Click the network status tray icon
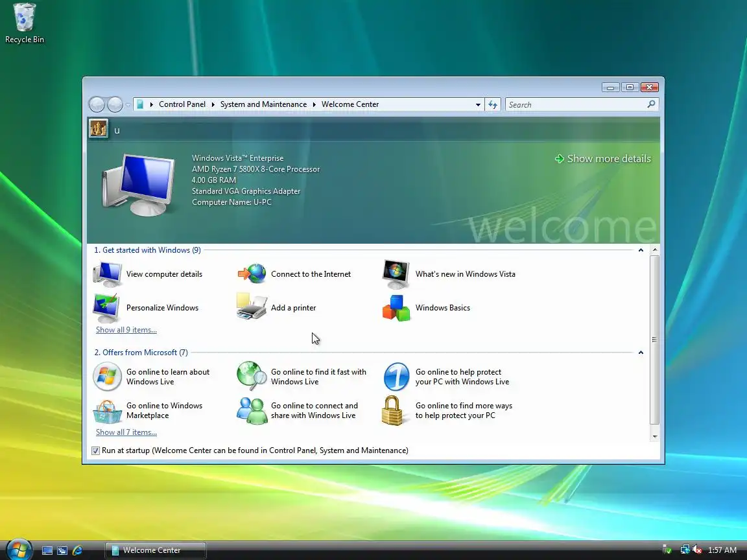Screen dimensions: 747x560 click(685, 550)
